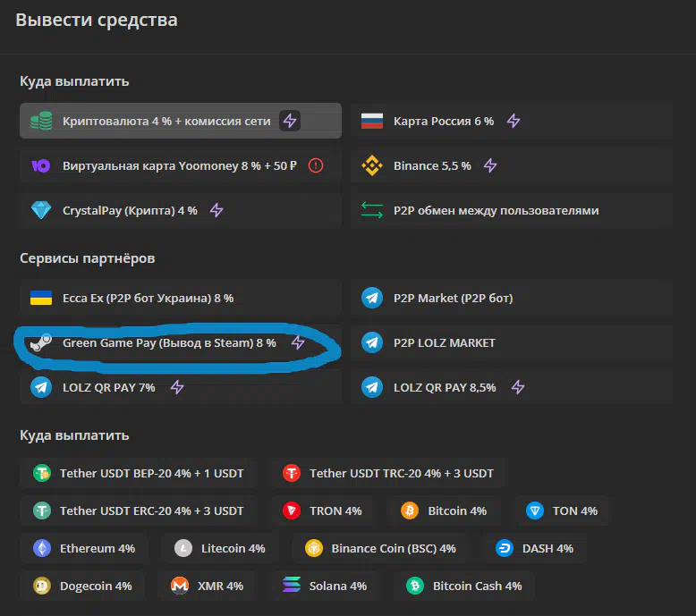Choose Tether USDT BEP-20 4% + 1 USDT
696x616 pixels.
(139, 473)
